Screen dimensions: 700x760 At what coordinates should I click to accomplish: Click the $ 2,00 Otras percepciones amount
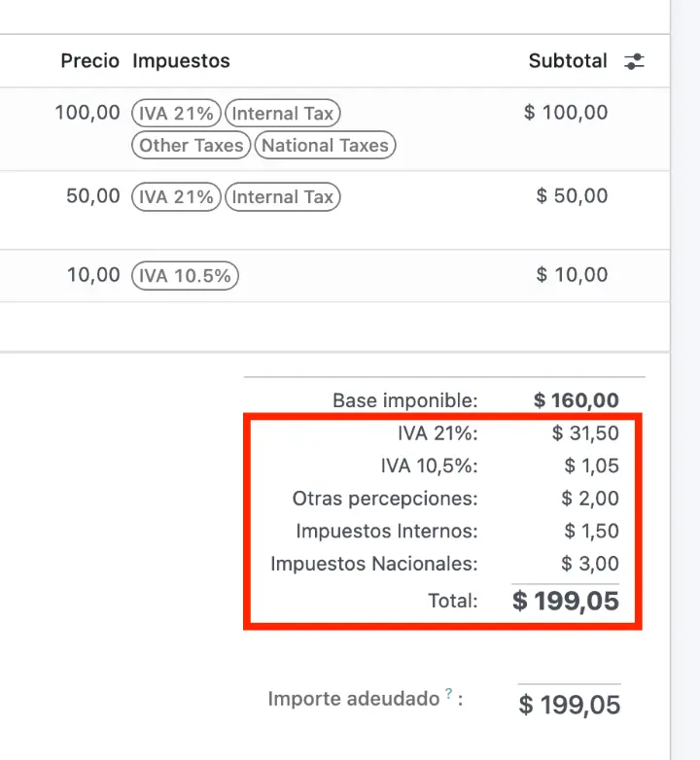590,499
